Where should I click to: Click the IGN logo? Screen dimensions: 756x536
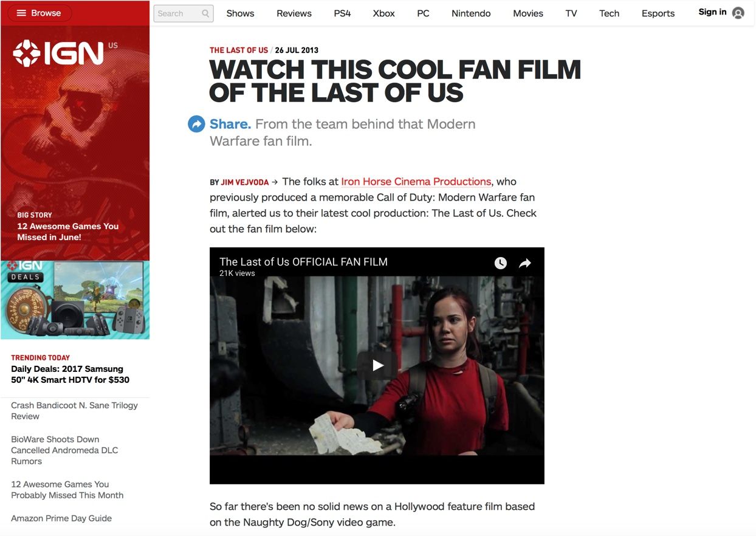tap(59, 53)
